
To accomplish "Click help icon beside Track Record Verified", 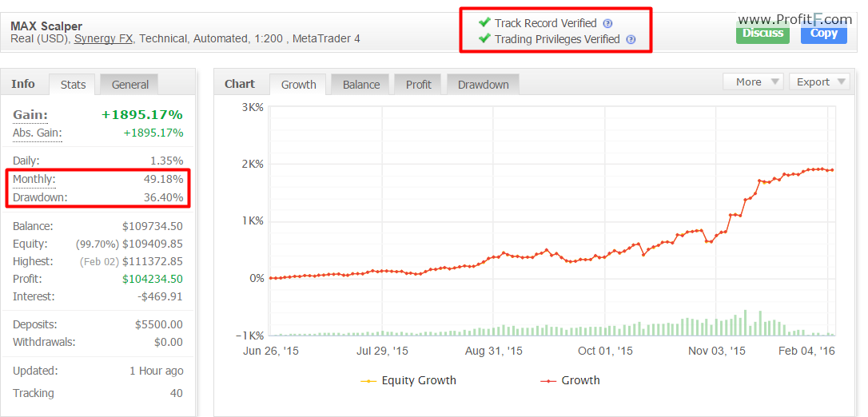I will point(607,23).
